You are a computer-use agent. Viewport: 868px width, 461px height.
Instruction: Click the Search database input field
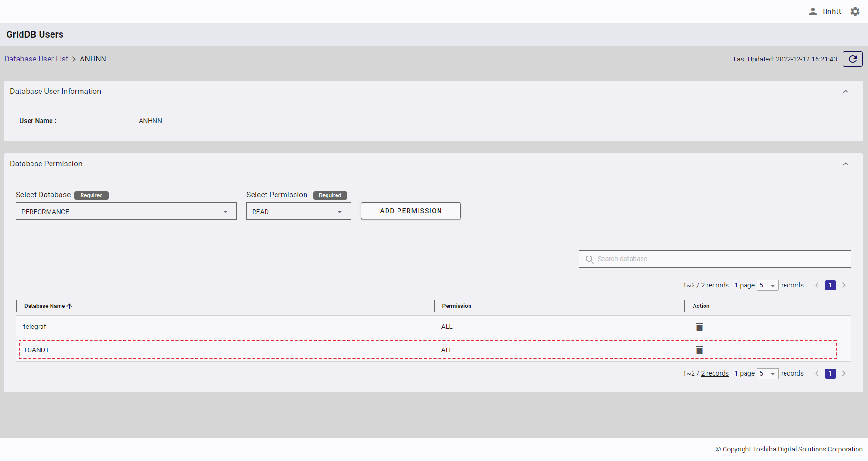click(x=720, y=259)
